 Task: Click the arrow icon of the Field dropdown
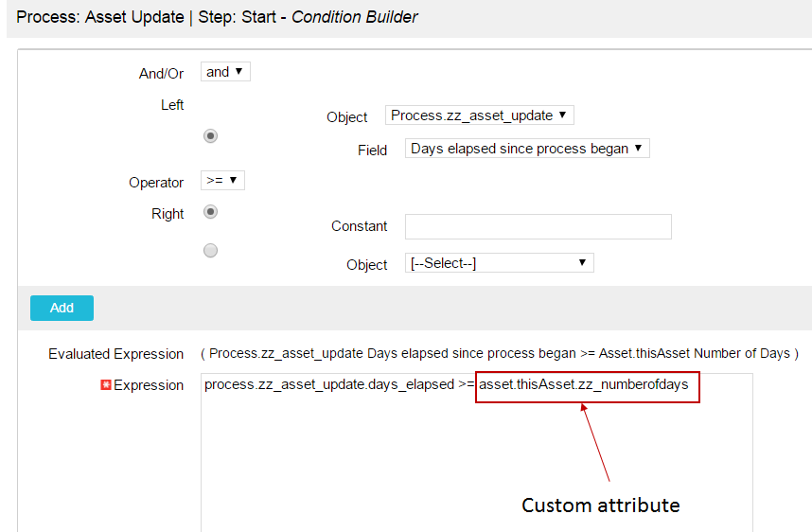[639, 149]
